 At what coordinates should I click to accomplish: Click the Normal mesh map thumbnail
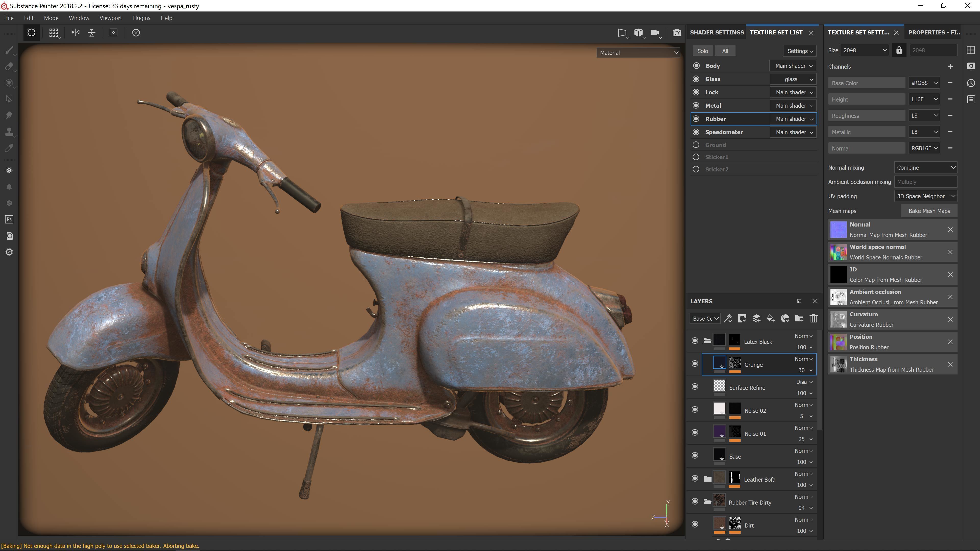(x=838, y=230)
